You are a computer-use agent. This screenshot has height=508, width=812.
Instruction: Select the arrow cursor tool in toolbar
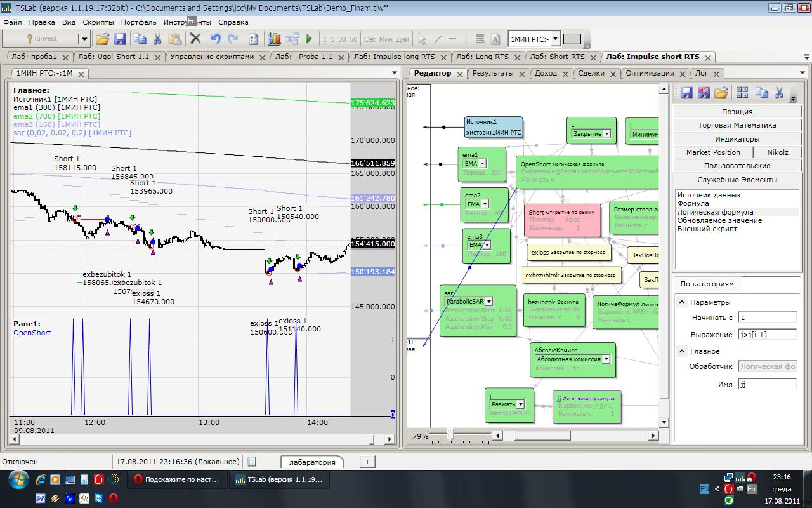(x=422, y=39)
